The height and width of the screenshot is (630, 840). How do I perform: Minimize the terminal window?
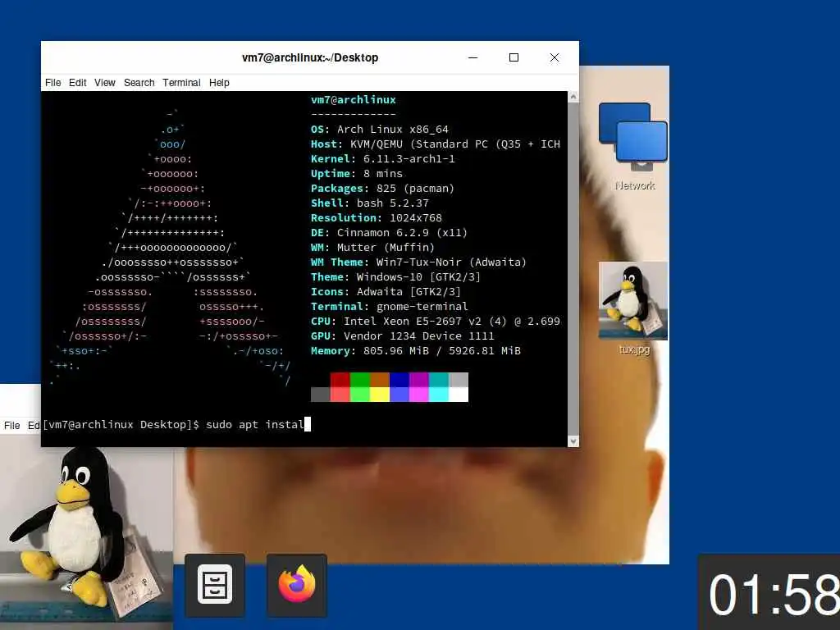(472, 57)
